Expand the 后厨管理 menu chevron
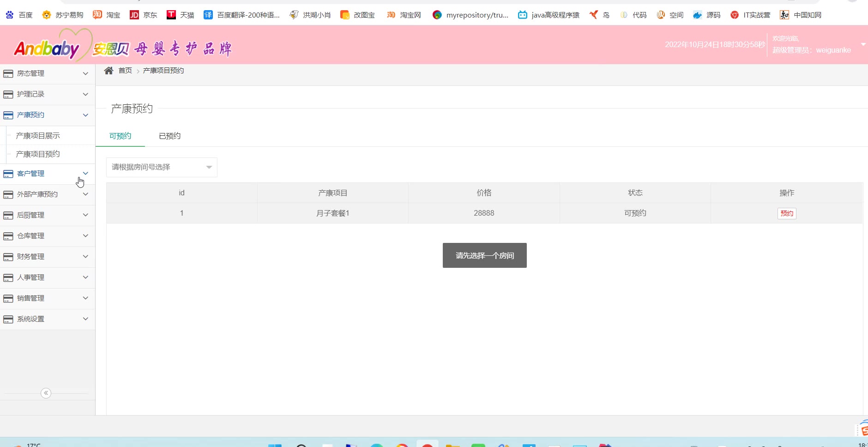The image size is (868, 447). point(85,215)
